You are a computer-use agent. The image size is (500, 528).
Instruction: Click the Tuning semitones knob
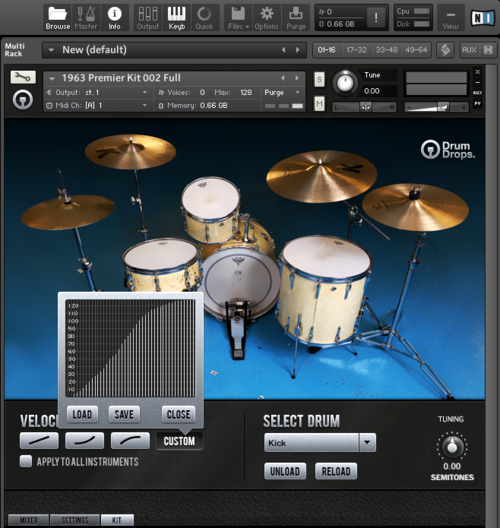(452, 446)
